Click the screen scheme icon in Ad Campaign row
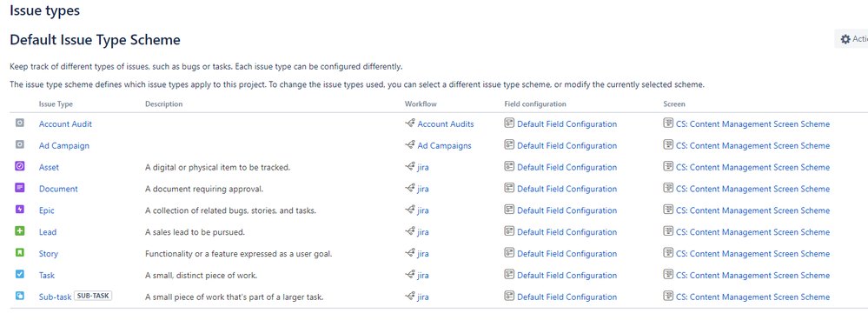868x327 pixels. click(x=668, y=144)
